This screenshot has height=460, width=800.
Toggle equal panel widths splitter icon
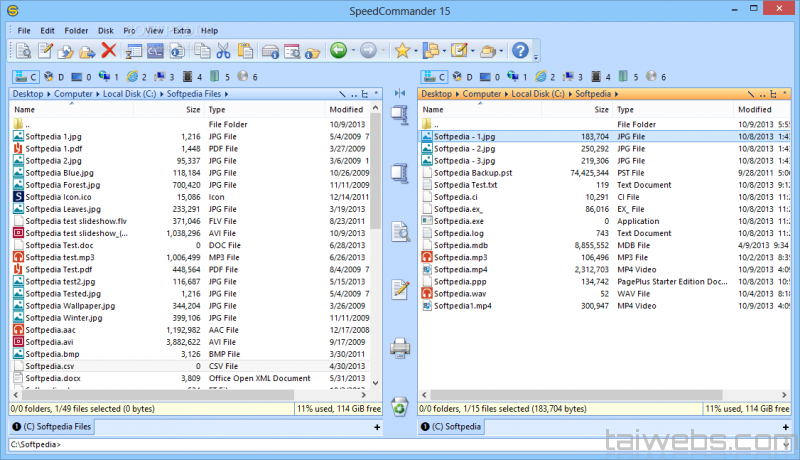(x=400, y=93)
